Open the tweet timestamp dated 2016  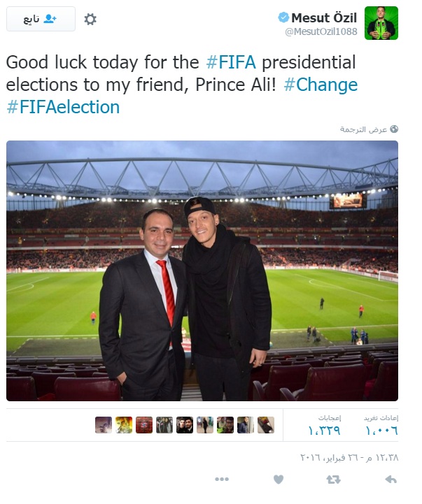pyautogui.click(x=346, y=456)
